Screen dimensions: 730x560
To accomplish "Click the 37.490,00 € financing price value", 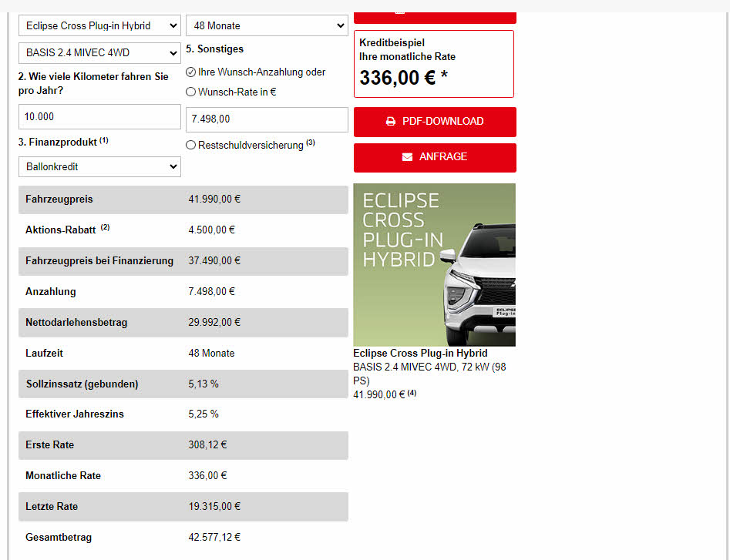I will point(214,261).
